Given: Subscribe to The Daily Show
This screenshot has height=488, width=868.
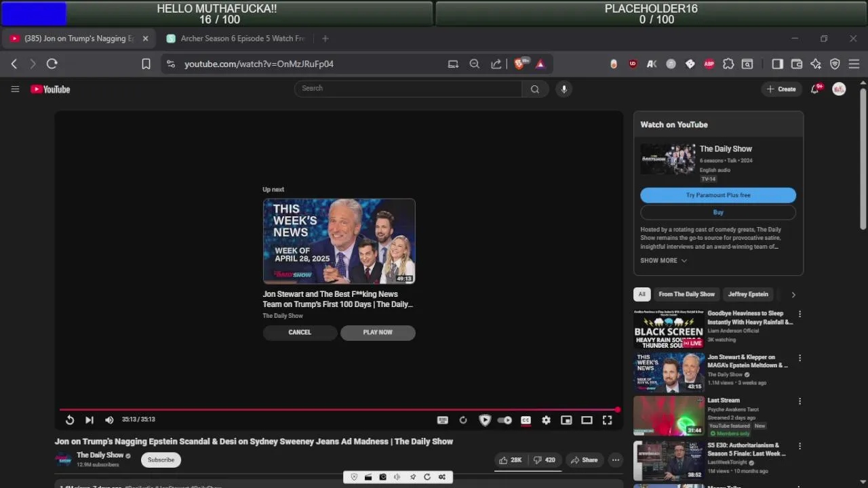Looking at the screenshot, I should click(x=161, y=460).
